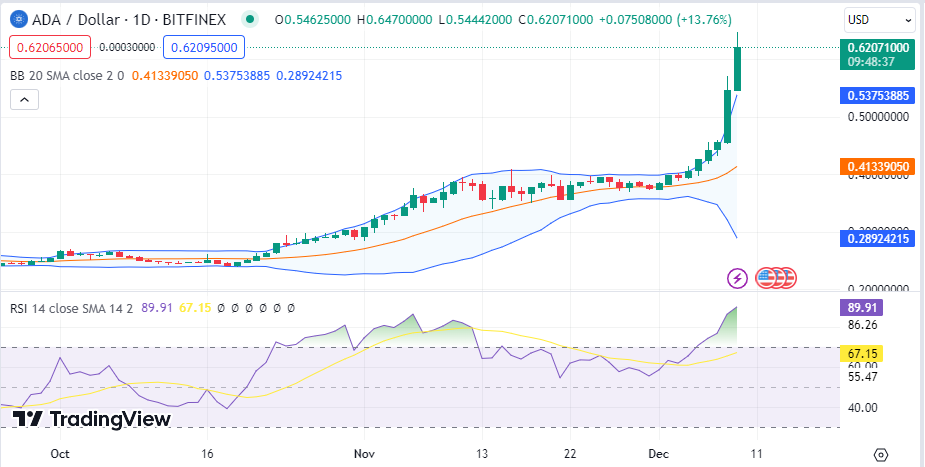Click the 11 date on time axis

point(756,453)
